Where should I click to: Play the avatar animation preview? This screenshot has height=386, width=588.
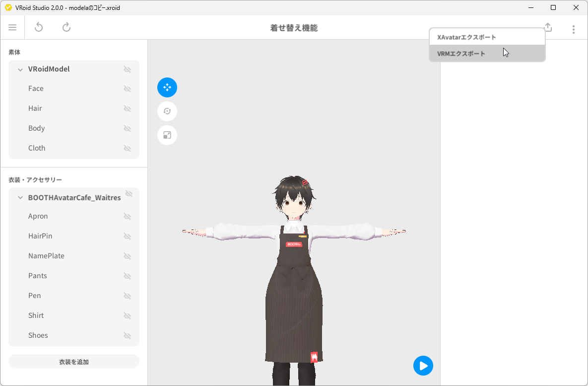423,366
